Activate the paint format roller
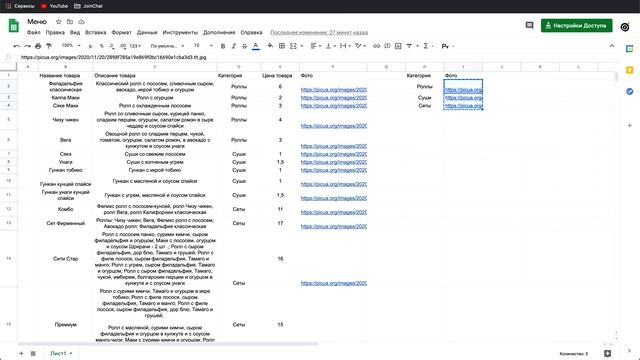Viewport: 640px width, 360px height. (x=49, y=46)
